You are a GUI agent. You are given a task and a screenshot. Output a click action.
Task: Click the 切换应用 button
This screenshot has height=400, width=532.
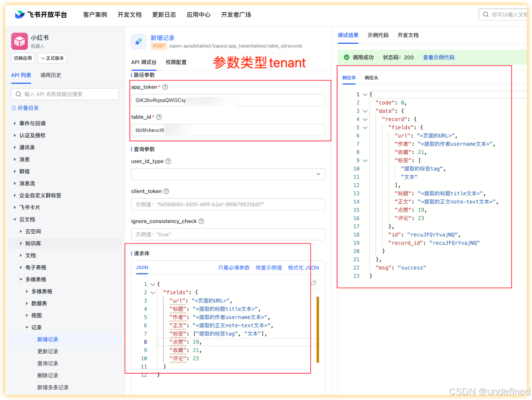[x=23, y=59]
